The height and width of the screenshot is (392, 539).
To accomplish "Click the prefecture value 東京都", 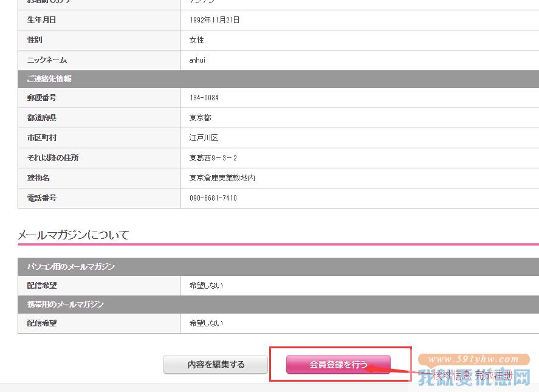I will 201,118.
